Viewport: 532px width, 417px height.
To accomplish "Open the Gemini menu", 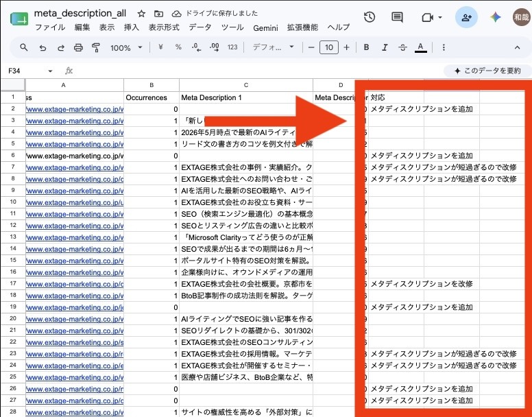I will tap(265, 28).
